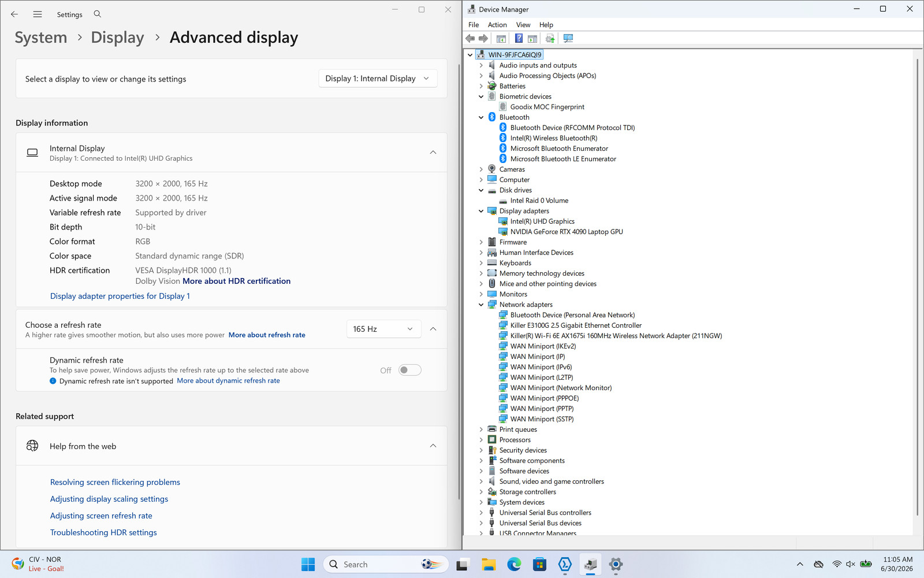
Task: Click Show/Hide Console Tree toolbar icon
Action: pyautogui.click(x=501, y=38)
